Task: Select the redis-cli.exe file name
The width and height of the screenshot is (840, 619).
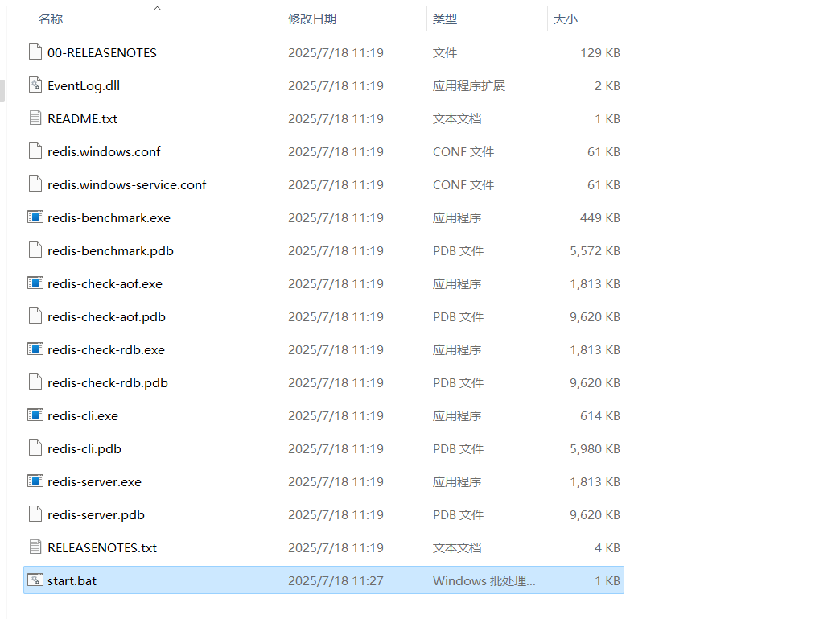Action: click(x=83, y=415)
